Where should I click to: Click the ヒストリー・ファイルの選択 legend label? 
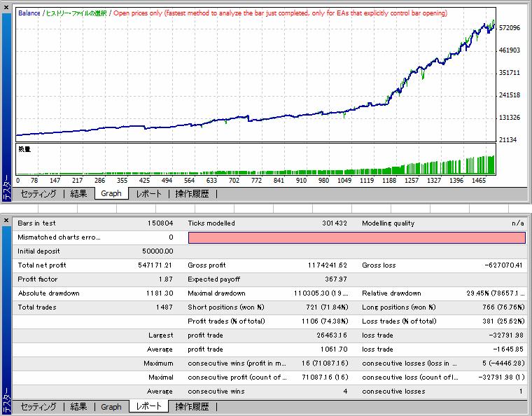click(x=76, y=13)
